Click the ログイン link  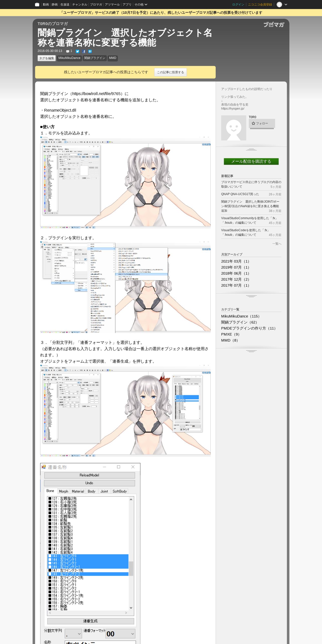tap(238, 5)
